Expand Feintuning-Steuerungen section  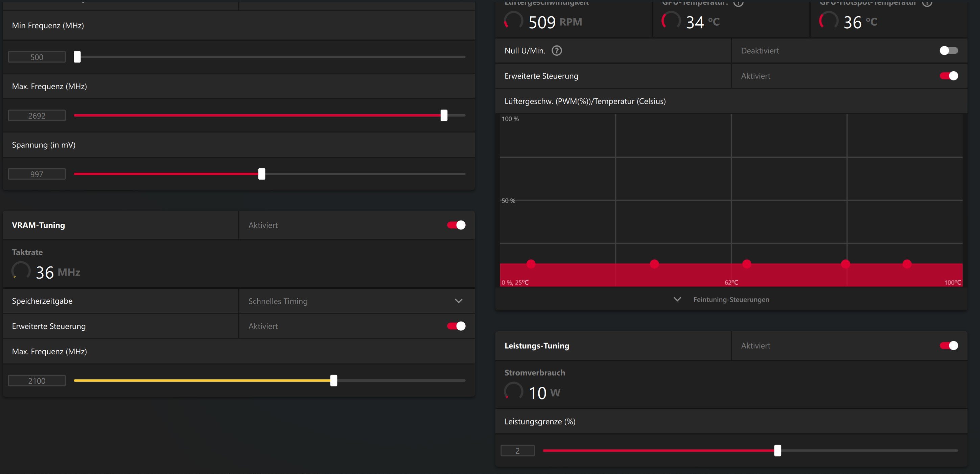point(721,300)
